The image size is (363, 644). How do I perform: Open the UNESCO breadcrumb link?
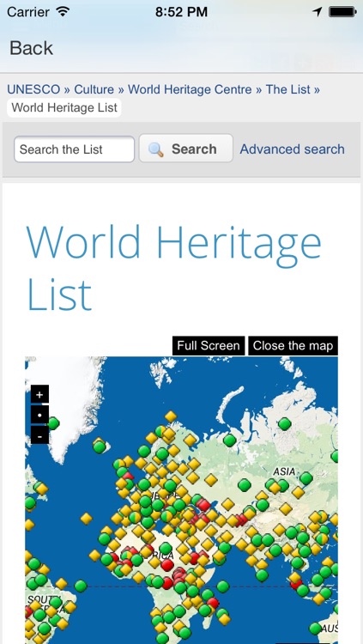coord(33,89)
